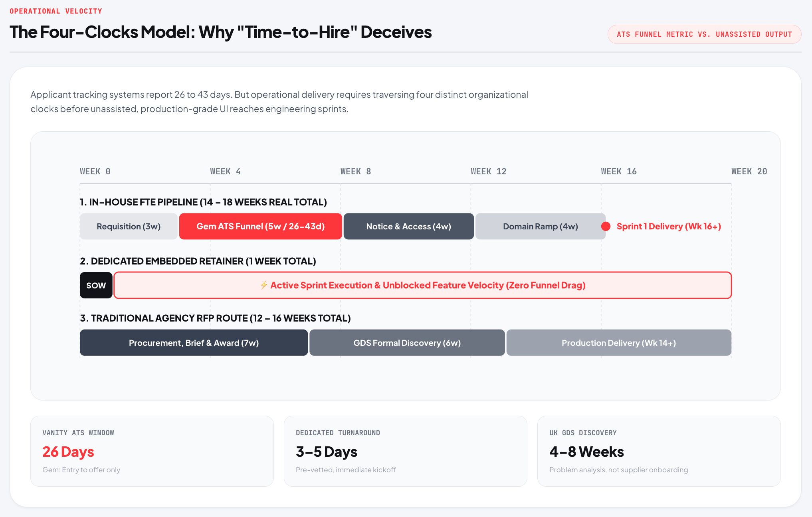The height and width of the screenshot is (517, 812).
Task: Click 'Problem analysis, not supplier onboarding' caption
Action: coord(619,470)
